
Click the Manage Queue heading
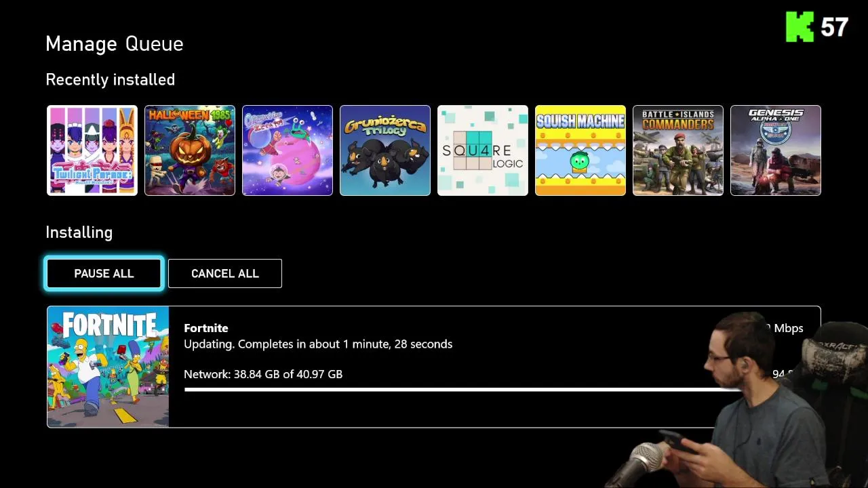coord(115,44)
